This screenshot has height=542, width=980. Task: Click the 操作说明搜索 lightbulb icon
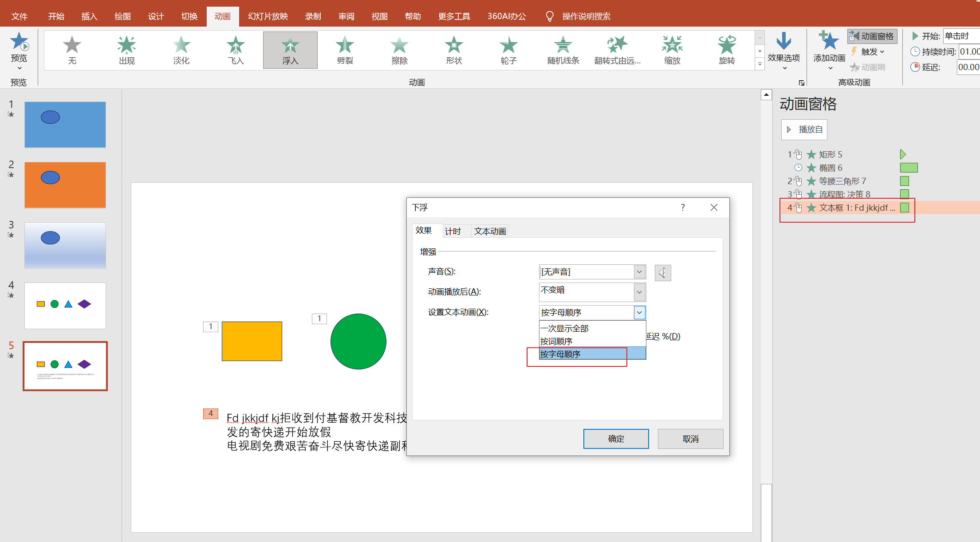coord(550,16)
